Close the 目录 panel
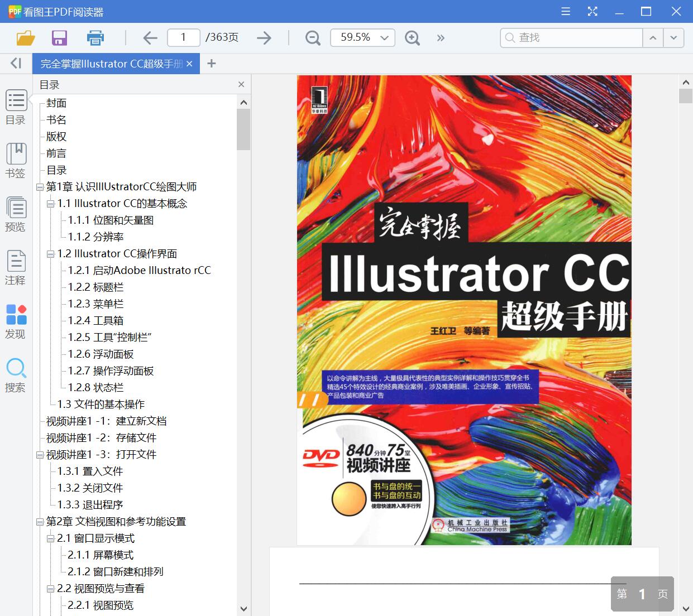Image resolution: width=693 pixels, height=616 pixels. pyautogui.click(x=241, y=84)
